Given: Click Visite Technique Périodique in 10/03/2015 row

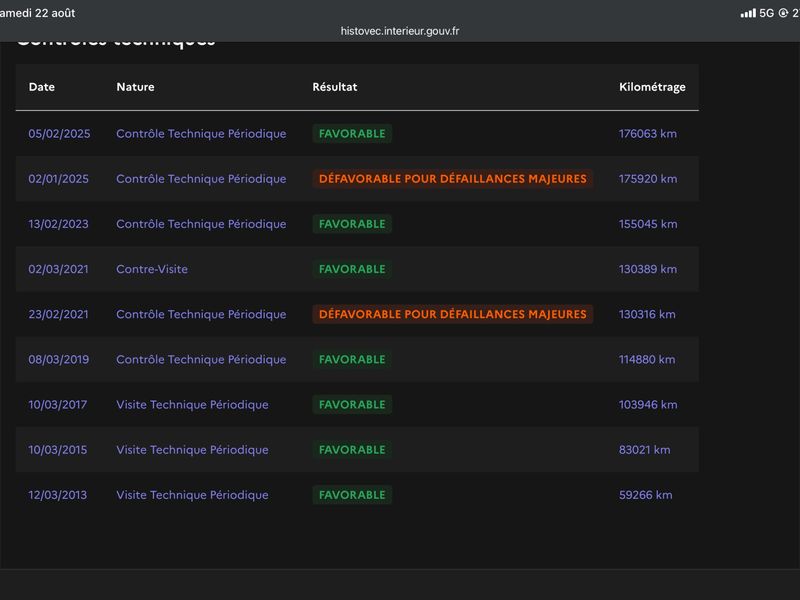Looking at the screenshot, I should pyautogui.click(x=192, y=450).
